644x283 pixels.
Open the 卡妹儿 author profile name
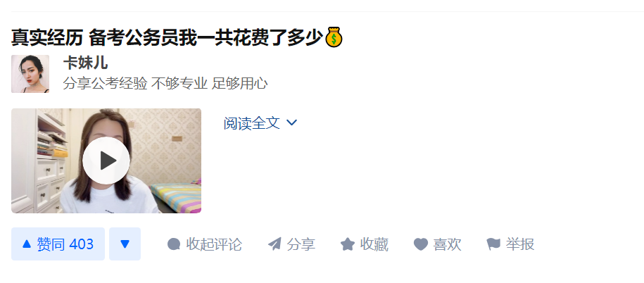pyautogui.click(x=85, y=63)
